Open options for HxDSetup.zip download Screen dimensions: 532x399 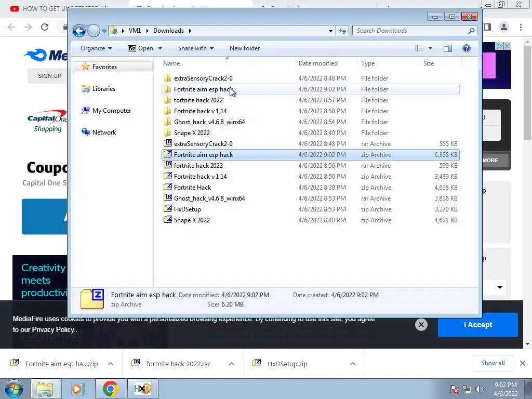pos(353,364)
